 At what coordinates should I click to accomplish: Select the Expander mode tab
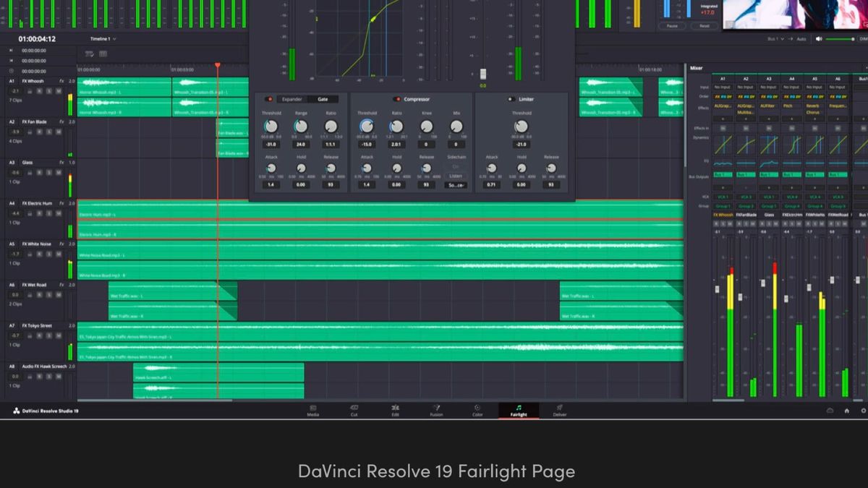tap(292, 99)
